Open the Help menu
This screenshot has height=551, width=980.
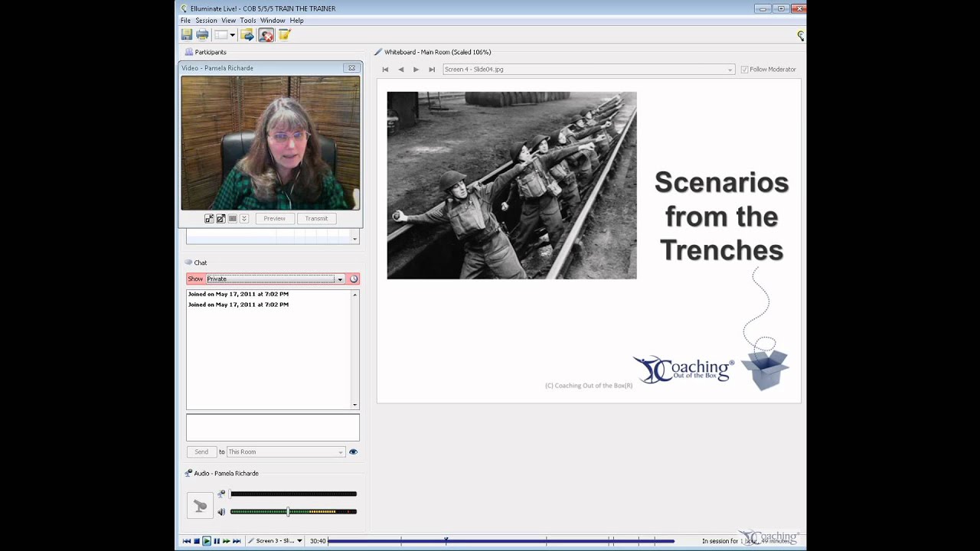pyautogui.click(x=296, y=21)
